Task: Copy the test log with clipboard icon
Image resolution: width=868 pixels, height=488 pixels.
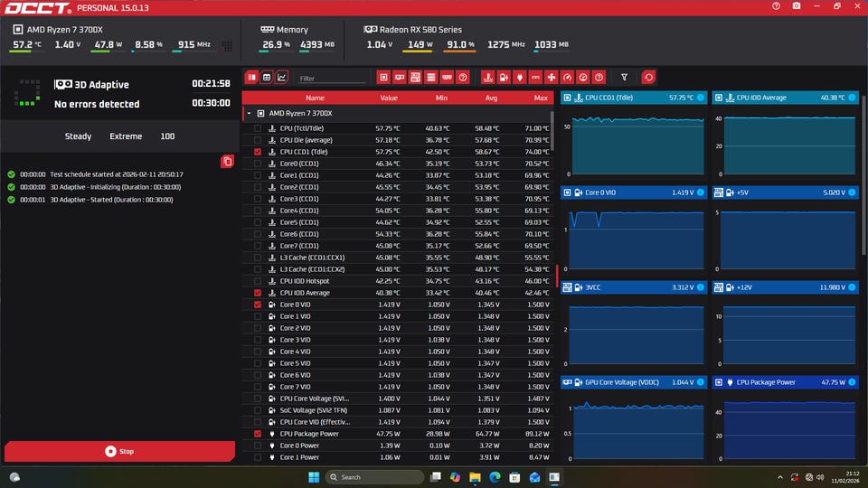Action: click(227, 162)
